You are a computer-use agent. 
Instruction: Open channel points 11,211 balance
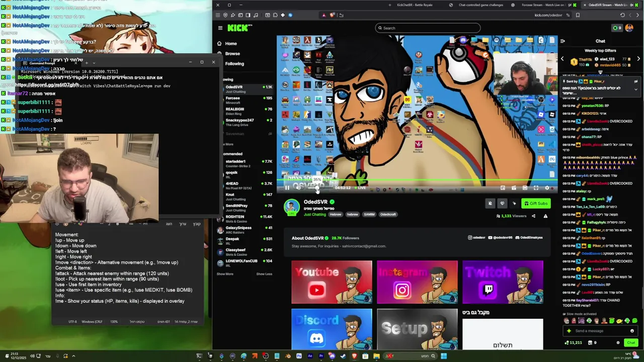573,343
